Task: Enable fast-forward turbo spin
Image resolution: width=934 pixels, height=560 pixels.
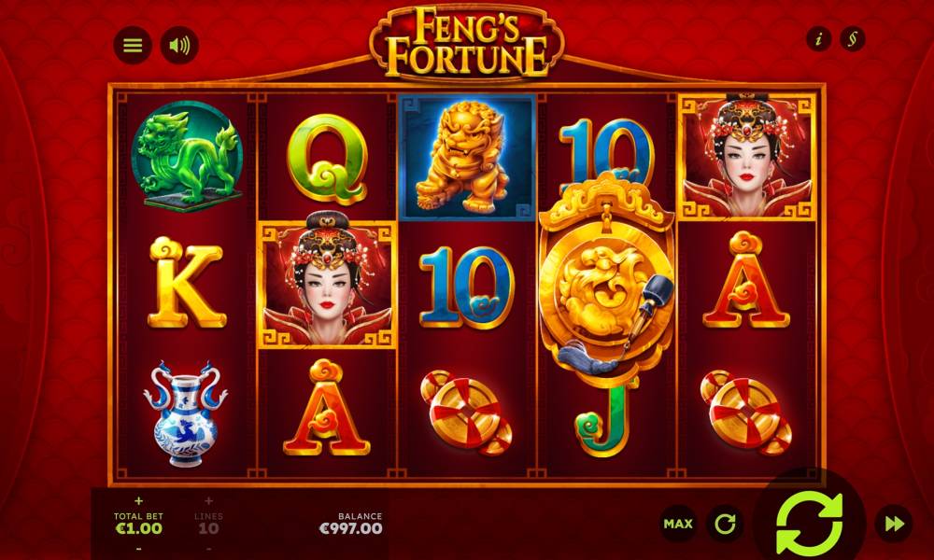Action: pos(894,524)
